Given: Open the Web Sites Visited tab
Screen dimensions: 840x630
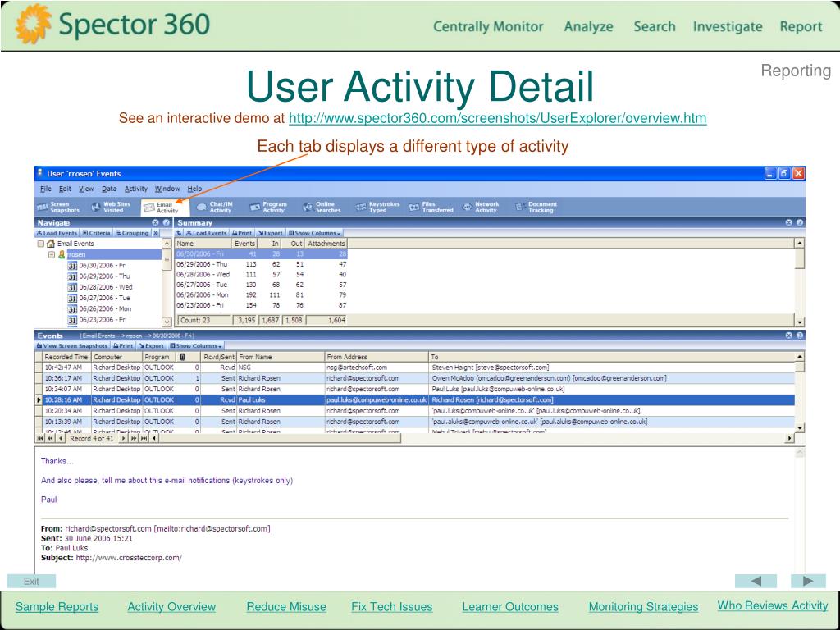Looking at the screenshot, I should point(111,208).
